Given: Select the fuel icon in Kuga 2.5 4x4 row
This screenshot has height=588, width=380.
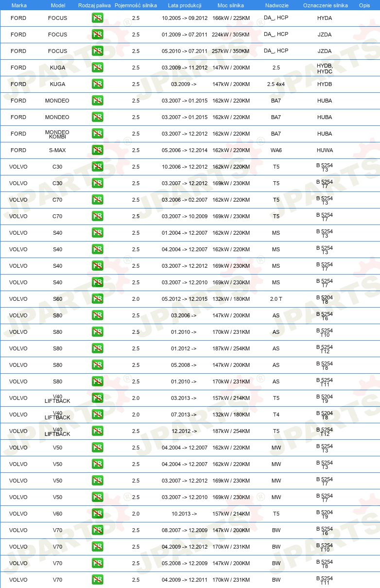Looking at the screenshot, I should tap(98, 84).
